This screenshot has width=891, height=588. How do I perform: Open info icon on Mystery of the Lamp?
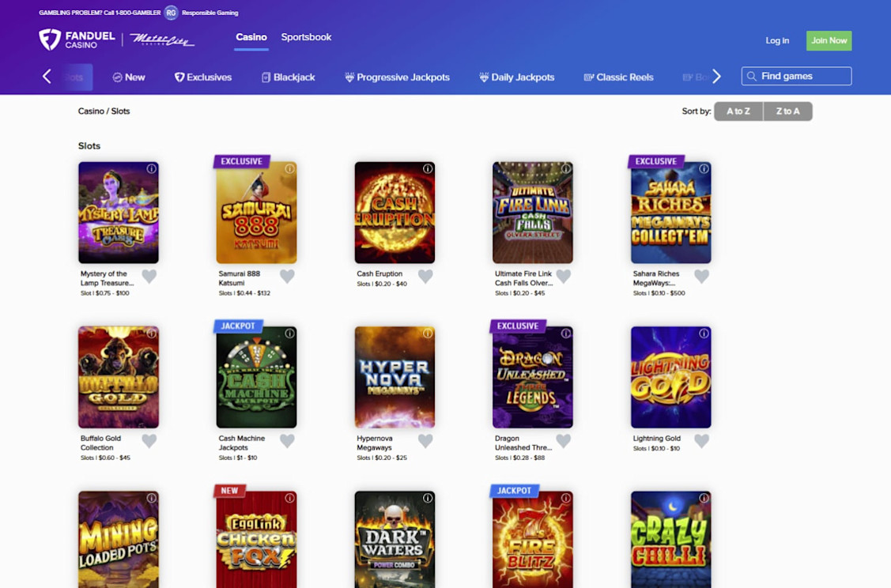[152, 168]
